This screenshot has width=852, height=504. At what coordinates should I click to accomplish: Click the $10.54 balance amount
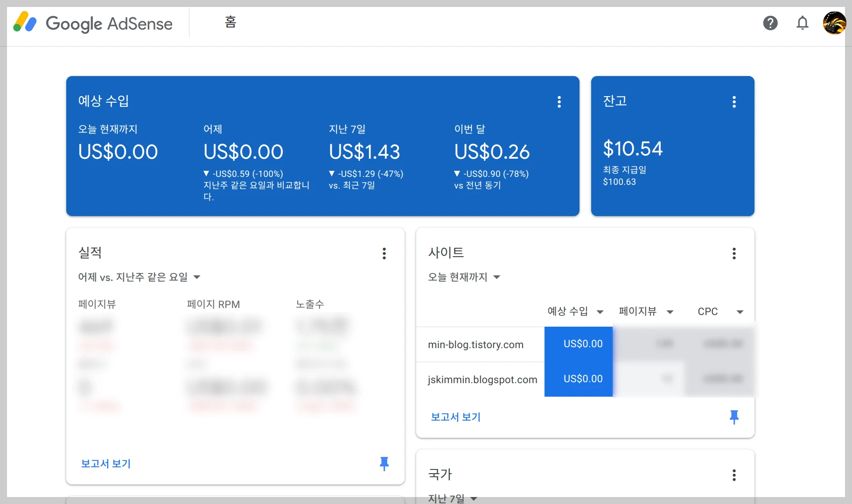pyautogui.click(x=633, y=149)
